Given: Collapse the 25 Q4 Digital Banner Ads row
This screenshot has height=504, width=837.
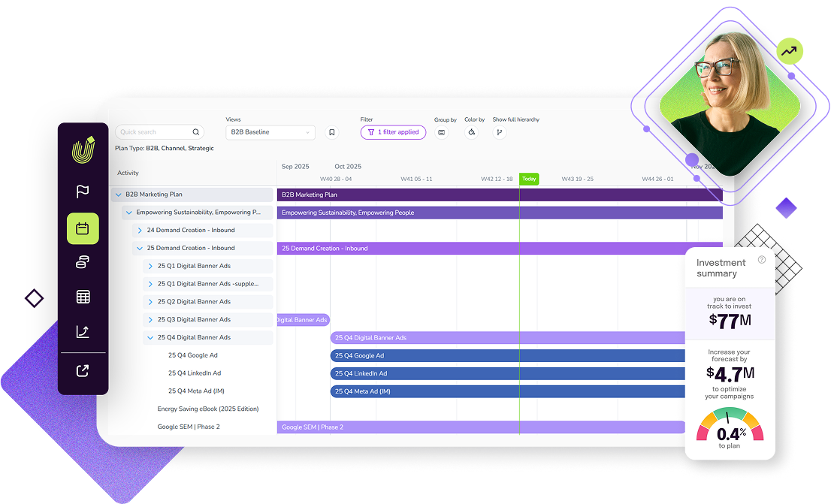Looking at the screenshot, I should coord(150,338).
